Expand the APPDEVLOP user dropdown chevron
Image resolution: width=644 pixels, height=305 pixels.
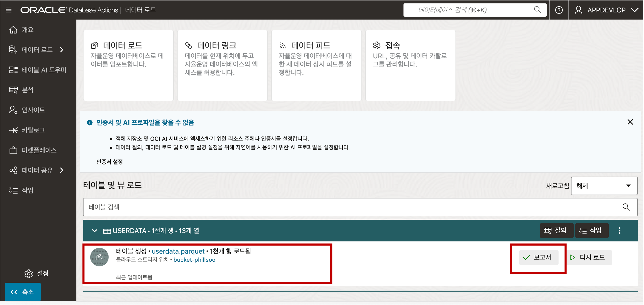point(634,10)
